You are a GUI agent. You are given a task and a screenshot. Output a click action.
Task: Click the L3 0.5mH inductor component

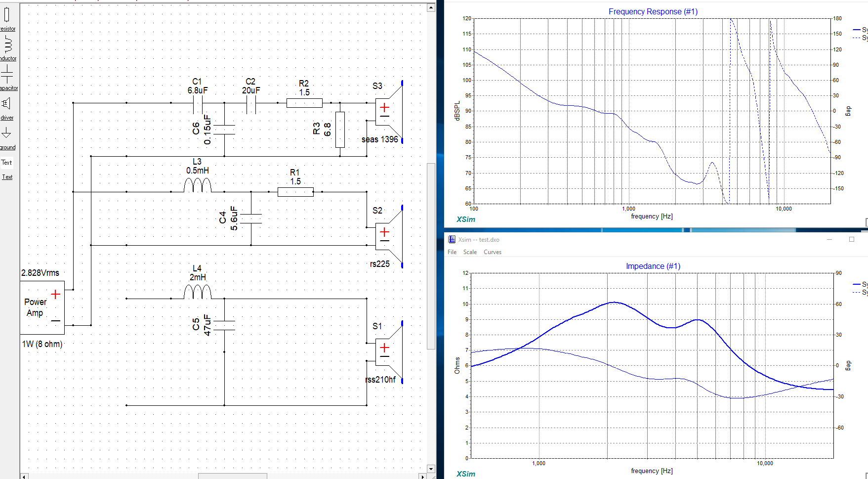tap(197, 186)
